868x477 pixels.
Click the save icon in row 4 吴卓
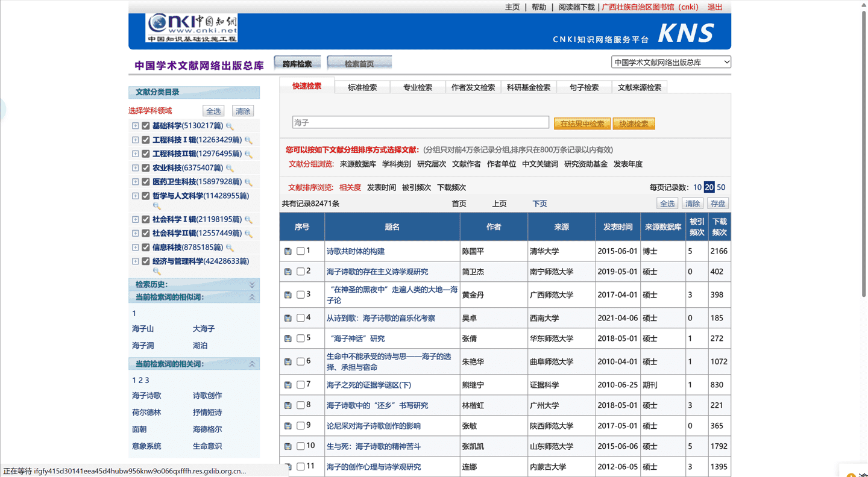(x=288, y=318)
